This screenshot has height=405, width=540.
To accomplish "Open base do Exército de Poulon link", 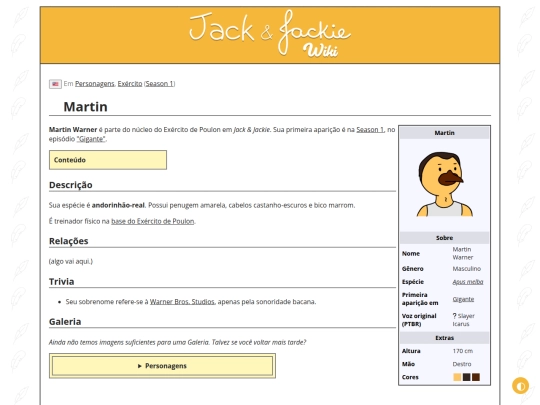I will coord(153,221).
